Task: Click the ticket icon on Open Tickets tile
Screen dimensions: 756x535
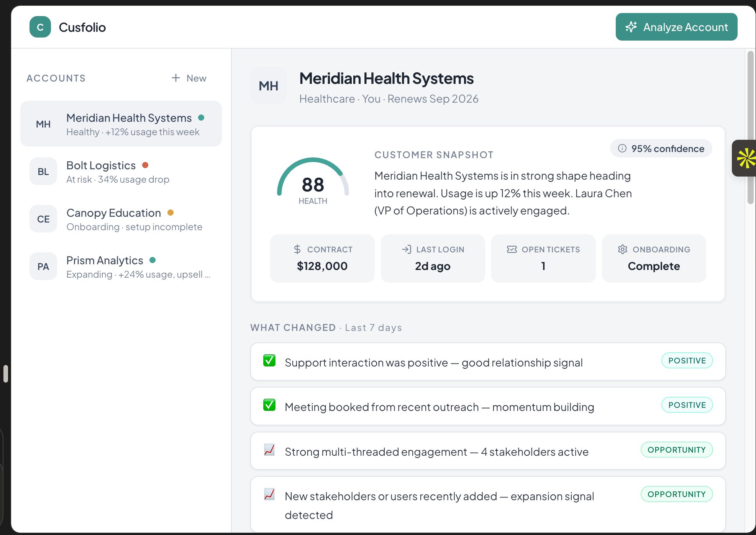Action: [512, 249]
